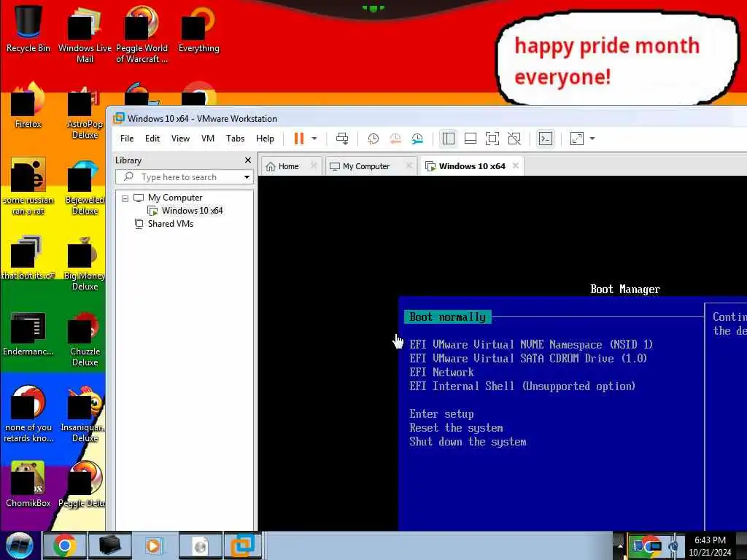Screen dimensions: 747x560
Task: Open the Endermanc... desktop icon
Action: [28, 333]
